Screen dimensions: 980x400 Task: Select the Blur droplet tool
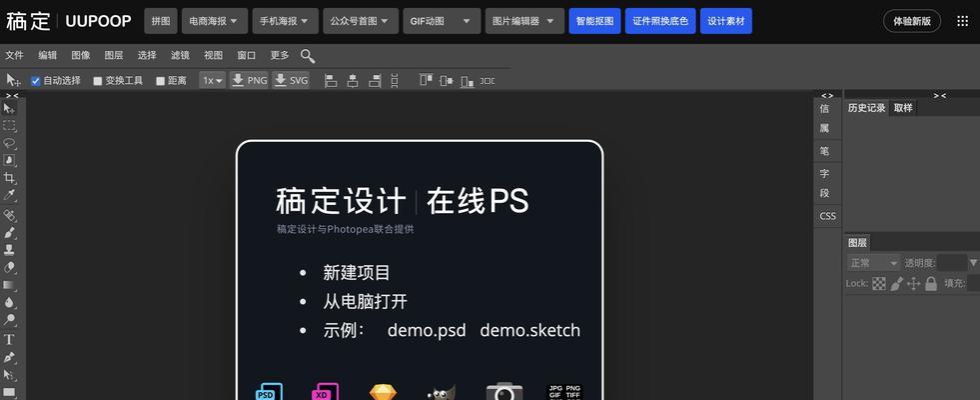click(9, 303)
